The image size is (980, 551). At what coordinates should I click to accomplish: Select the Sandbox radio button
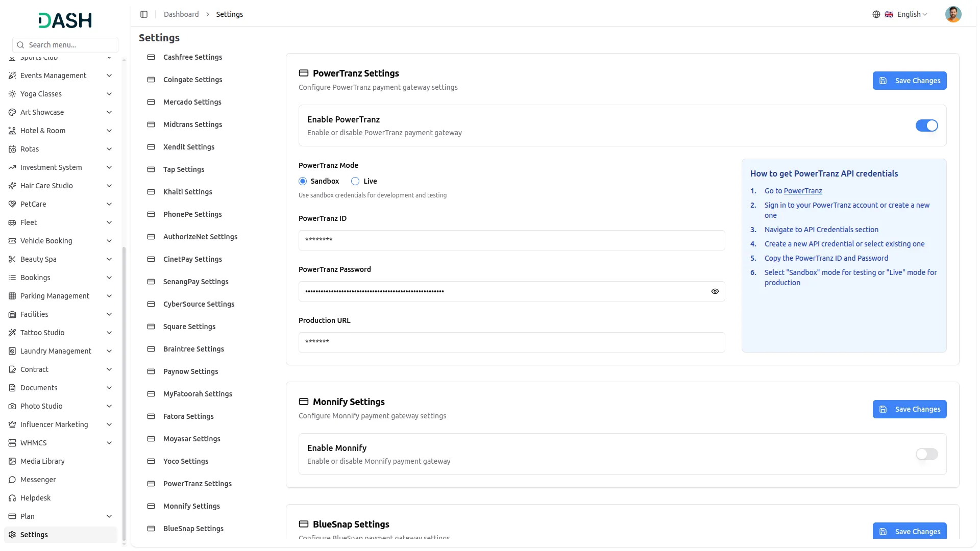(303, 181)
